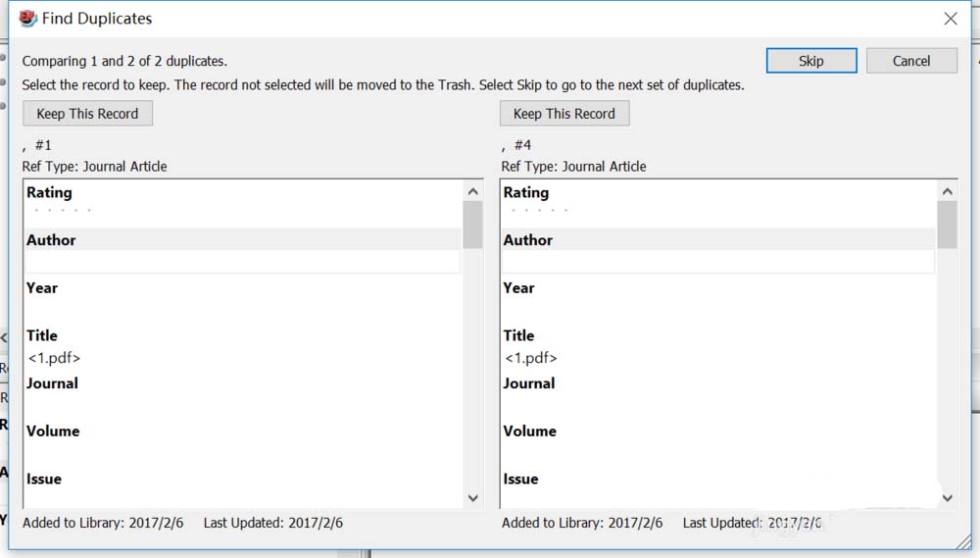This screenshot has height=558, width=980.
Task: Click the Issue label in record #1
Action: tap(44, 480)
